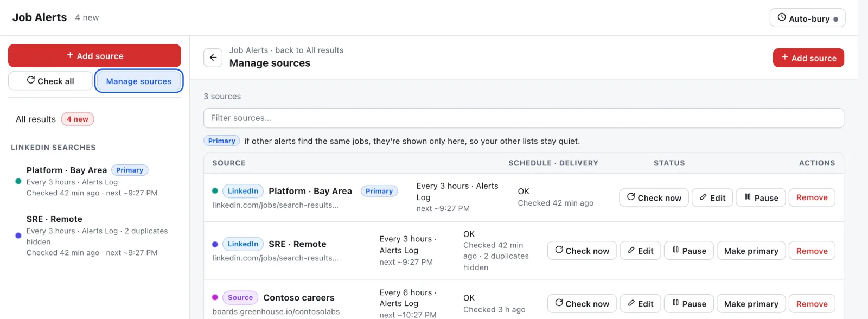Click Platform · Bay Area title in table

[310, 191]
